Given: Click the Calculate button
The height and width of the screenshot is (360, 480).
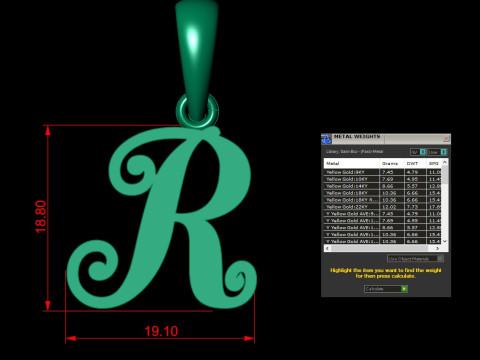Looking at the screenshot, I should click(386, 289).
